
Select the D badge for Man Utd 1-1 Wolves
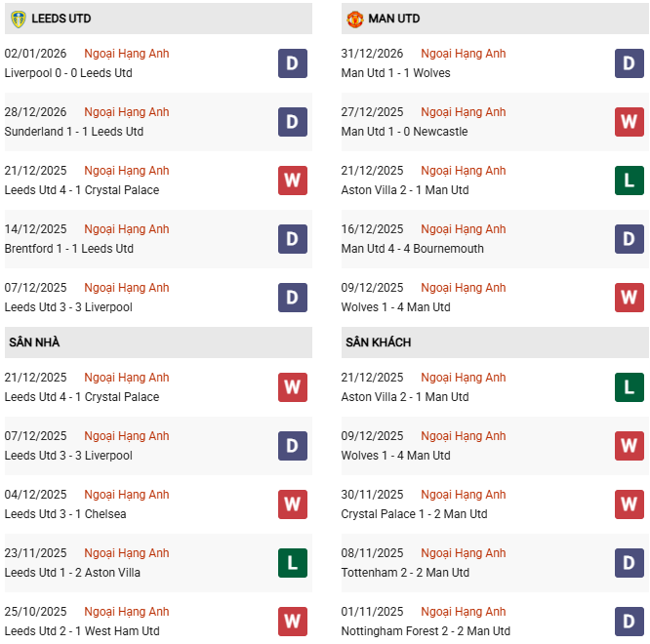coord(630,63)
